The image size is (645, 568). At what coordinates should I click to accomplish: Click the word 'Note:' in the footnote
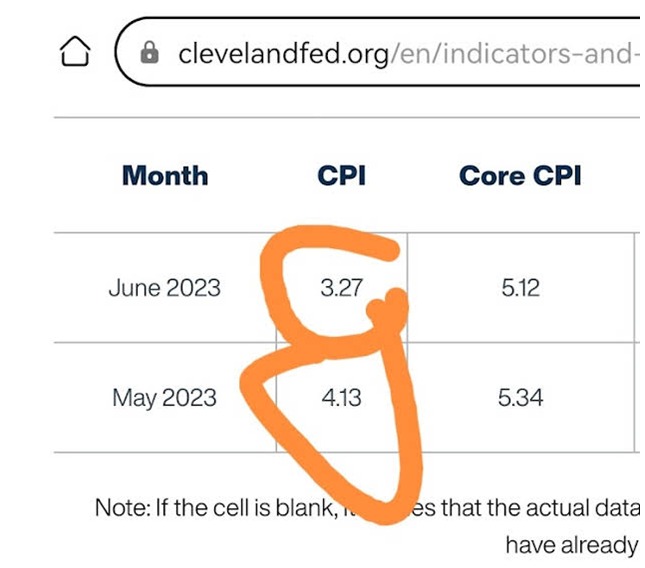(123, 508)
